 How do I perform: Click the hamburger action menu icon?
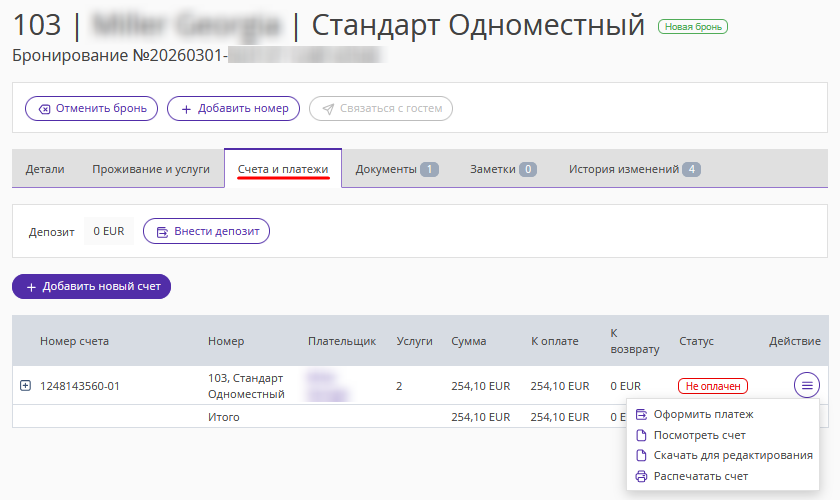(x=808, y=385)
